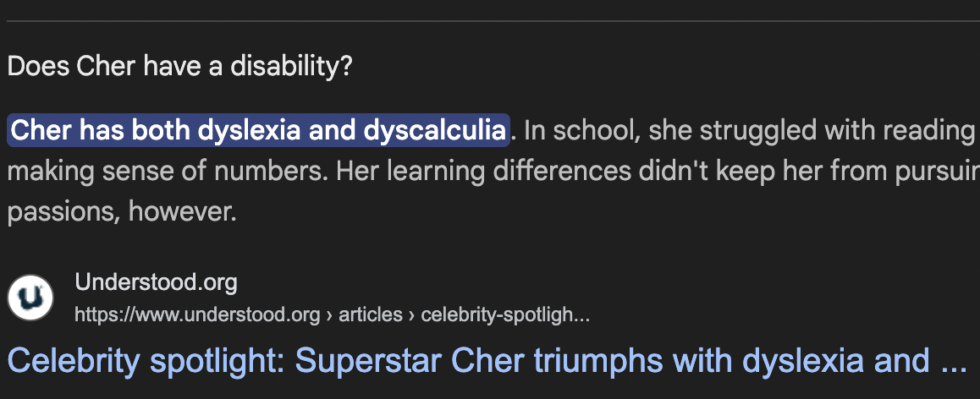Click the word "disability?" in the question

click(291, 66)
